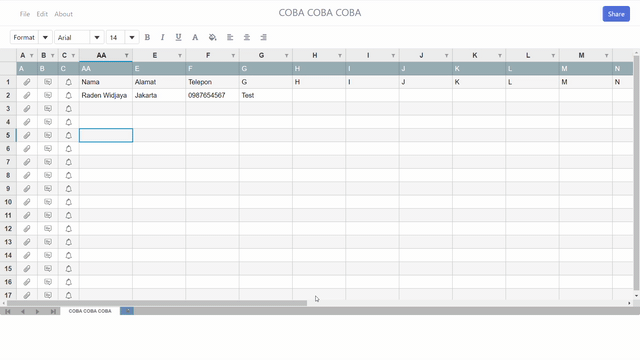Open the font size 14 dropdown

point(132,37)
